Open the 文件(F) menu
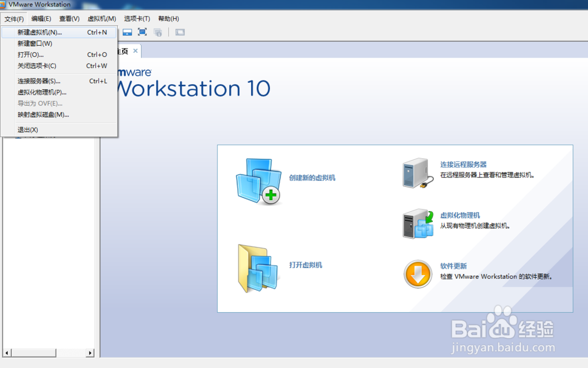This screenshot has width=588, height=368. pos(14,19)
